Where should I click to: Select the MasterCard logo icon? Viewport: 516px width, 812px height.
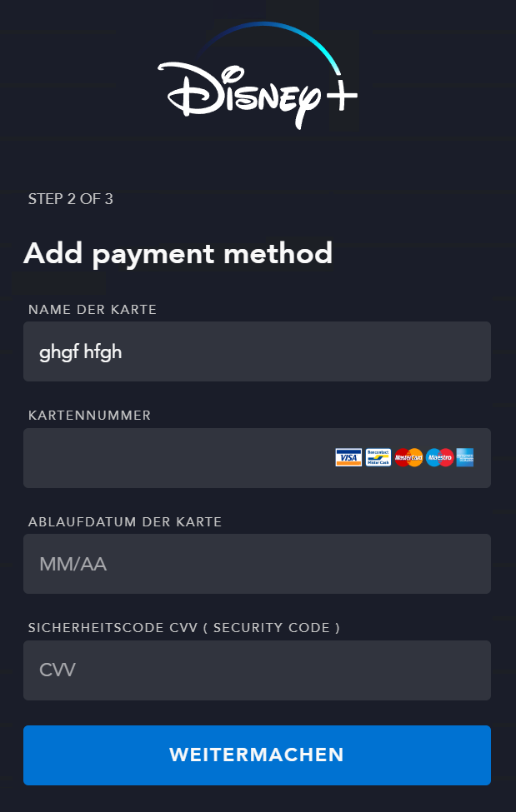[x=408, y=457]
